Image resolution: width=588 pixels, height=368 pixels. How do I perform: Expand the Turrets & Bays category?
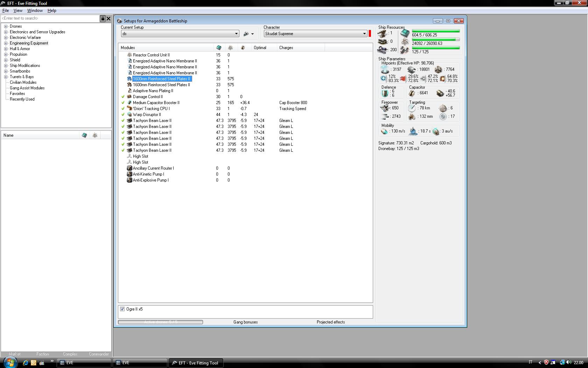(x=6, y=77)
